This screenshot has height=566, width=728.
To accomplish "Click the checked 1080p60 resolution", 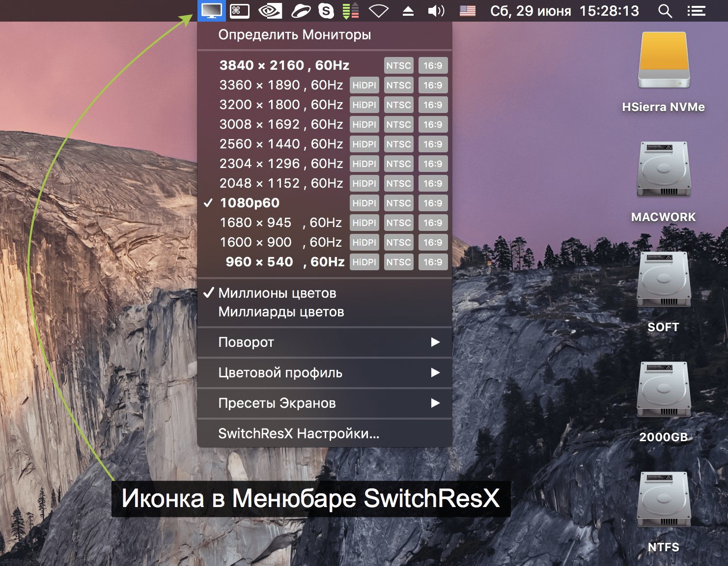I will (x=324, y=203).
